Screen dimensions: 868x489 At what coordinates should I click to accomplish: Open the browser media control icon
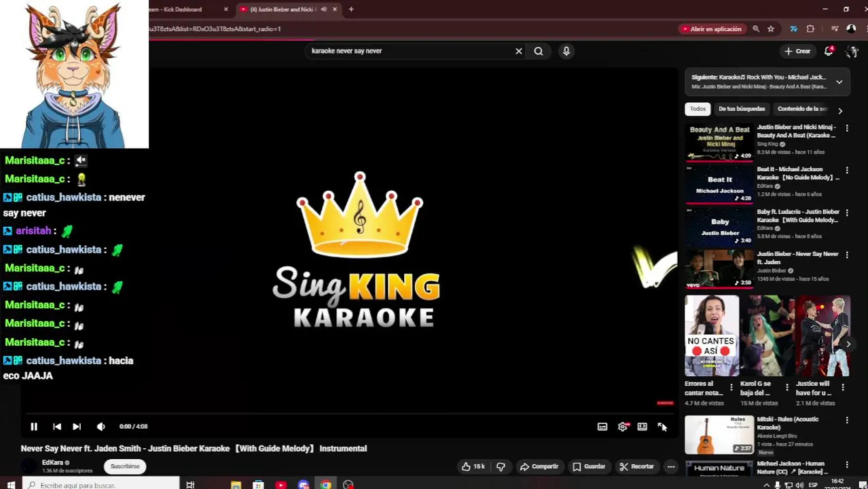click(835, 29)
